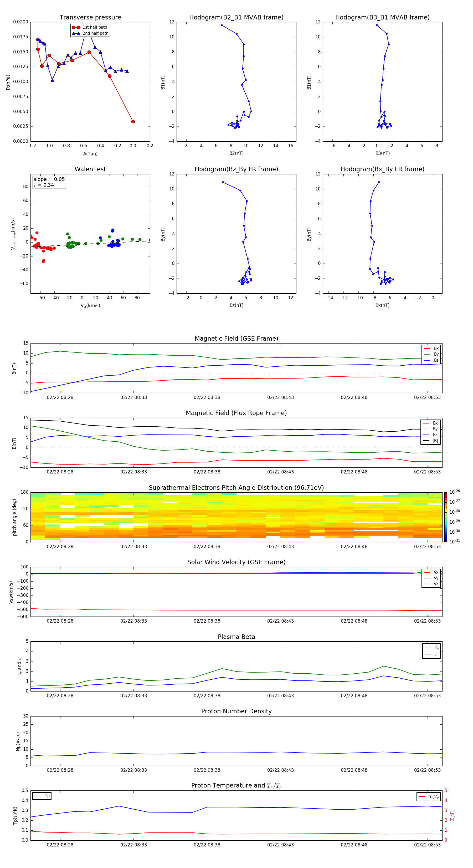Click the 'Tp' legend entry

pyautogui.click(x=42, y=796)
